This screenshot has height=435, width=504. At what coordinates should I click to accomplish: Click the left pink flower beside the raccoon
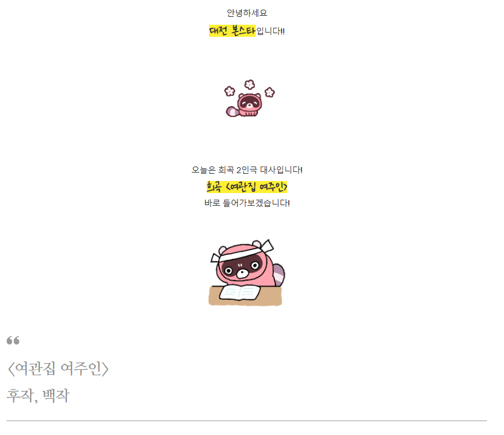tap(230, 91)
